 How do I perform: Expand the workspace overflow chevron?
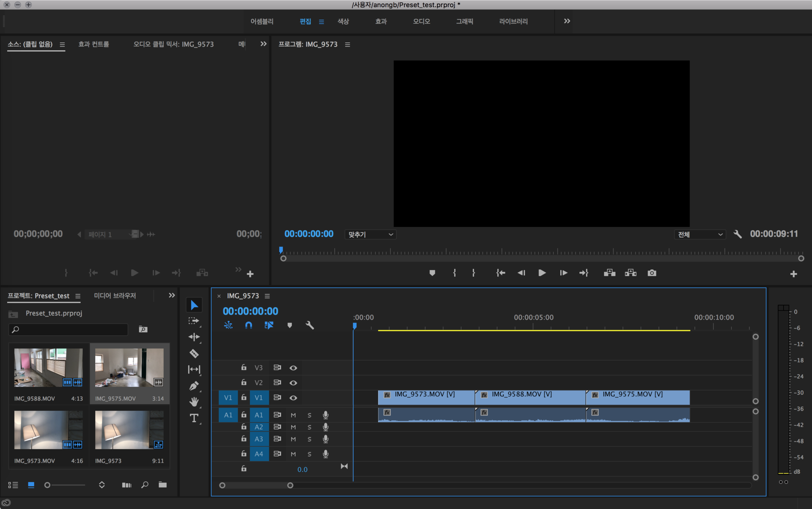pos(567,21)
